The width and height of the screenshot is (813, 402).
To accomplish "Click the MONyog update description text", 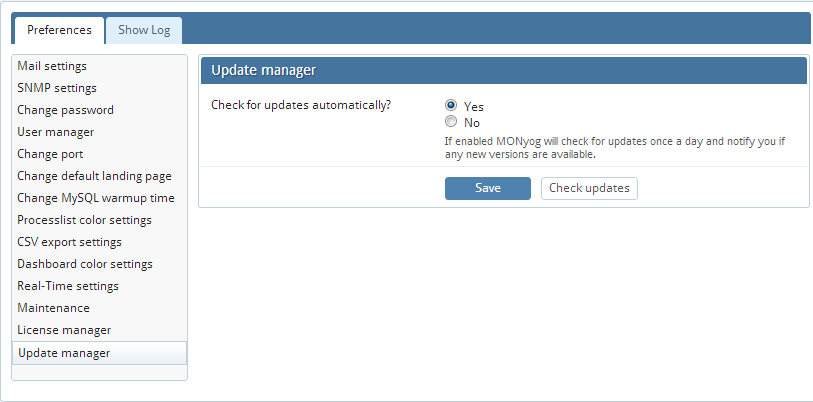I will click(x=614, y=148).
